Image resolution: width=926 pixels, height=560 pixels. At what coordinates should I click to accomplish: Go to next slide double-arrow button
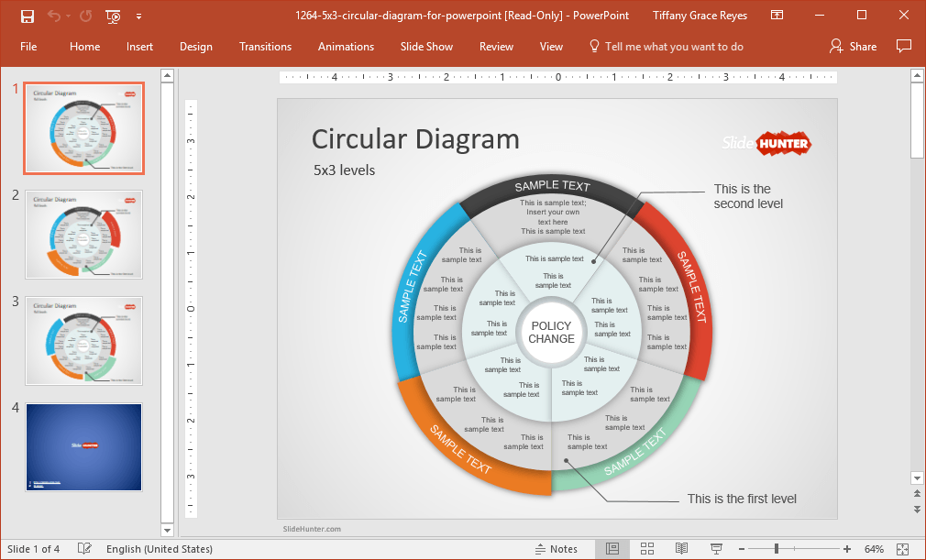coord(917,509)
